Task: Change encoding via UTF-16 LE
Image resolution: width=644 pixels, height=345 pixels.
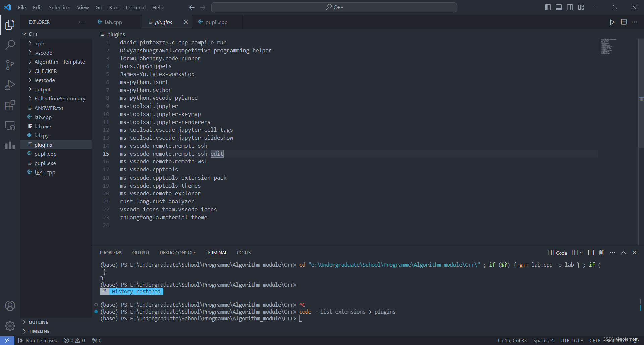Action: tap(572, 340)
